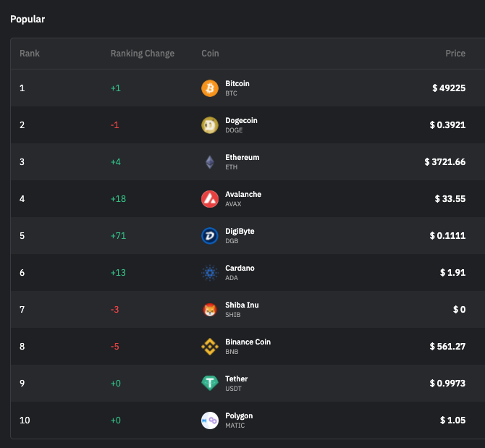
Task: Click the Coin column header
Action: 210,54
